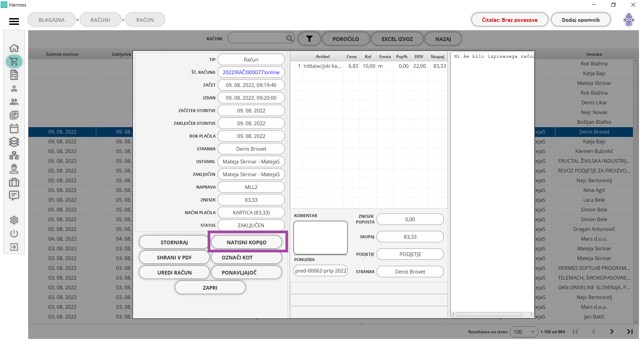The image size is (644, 345).
Task: Click Čitalec: Brez povezave button
Action: click(509, 20)
